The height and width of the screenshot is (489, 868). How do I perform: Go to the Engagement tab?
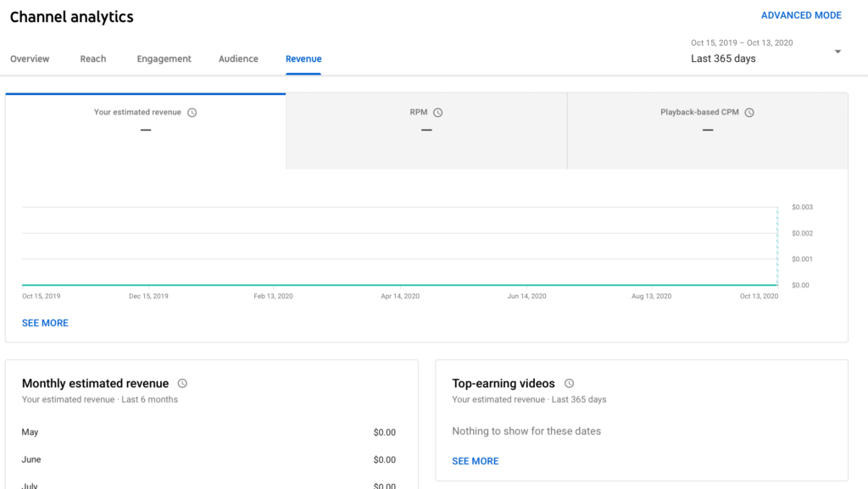click(164, 58)
